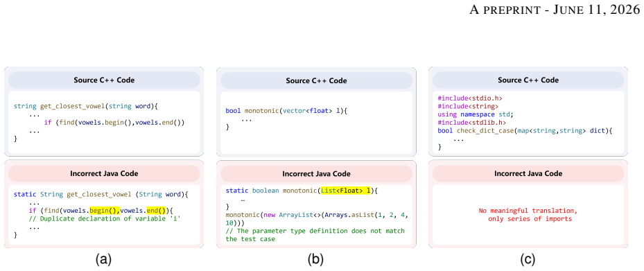Click the highlighted 'List<Float> l' parameter
The width and height of the screenshot is (644, 271).
[345, 191]
